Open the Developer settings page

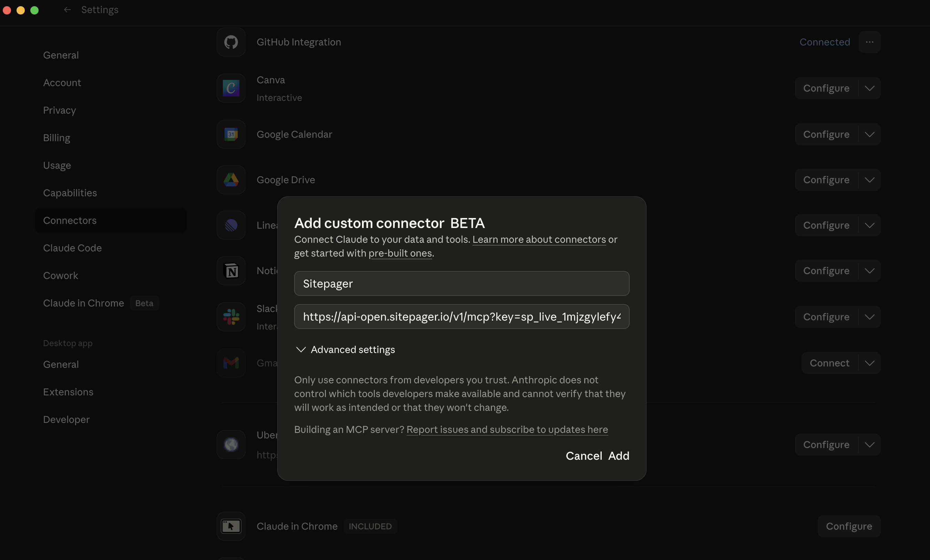click(110, 419)
